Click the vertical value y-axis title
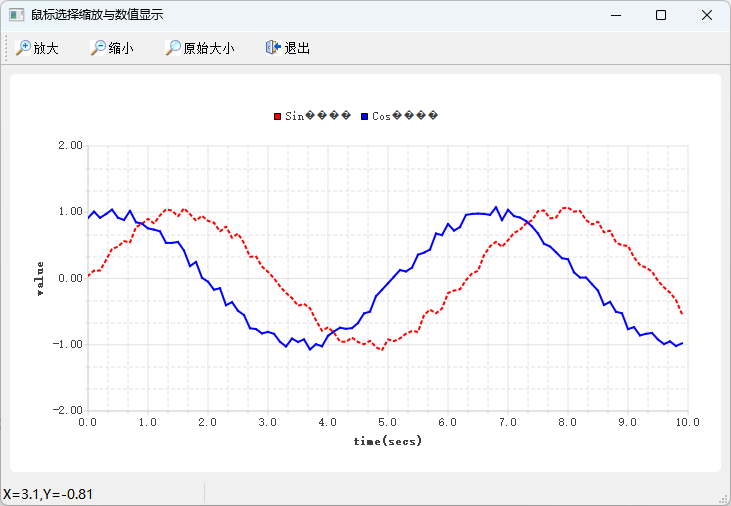Viewport: 731px width, 506px height. click(x=40, y=278)
